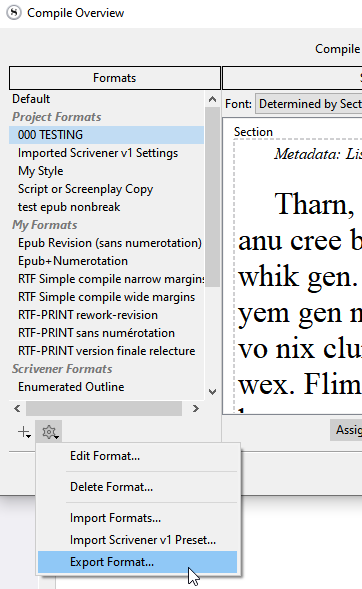Screen dimensions: 362x589
Task: Click the horizontal scroll left arrow
Action: (x=17, y=409)
